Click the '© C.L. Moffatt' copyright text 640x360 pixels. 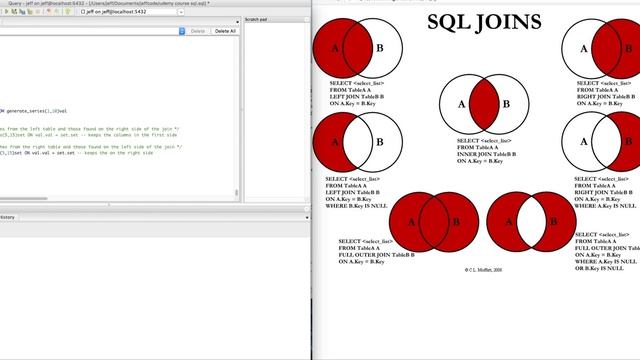[x=483, y=270]
